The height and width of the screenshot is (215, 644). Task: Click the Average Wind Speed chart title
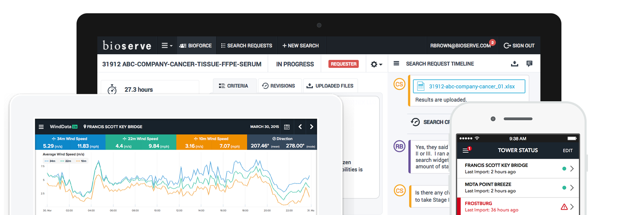63,154
